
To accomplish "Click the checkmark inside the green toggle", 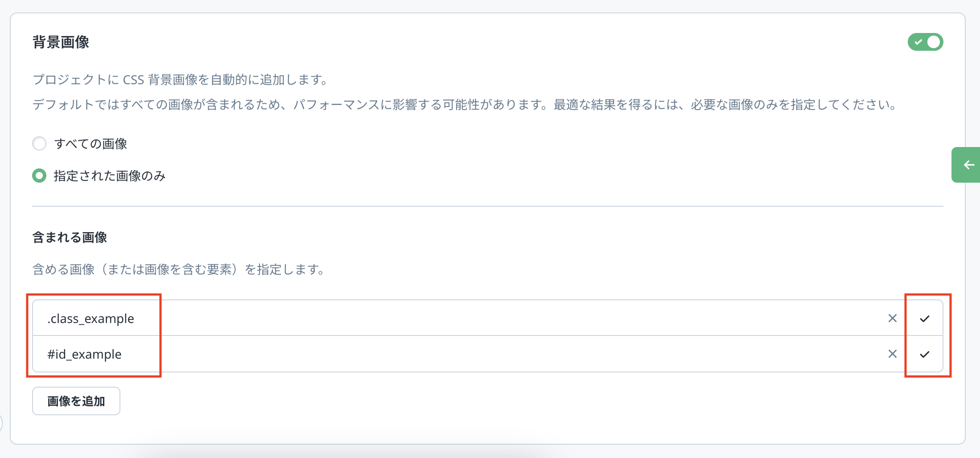I will click(918, 42).
